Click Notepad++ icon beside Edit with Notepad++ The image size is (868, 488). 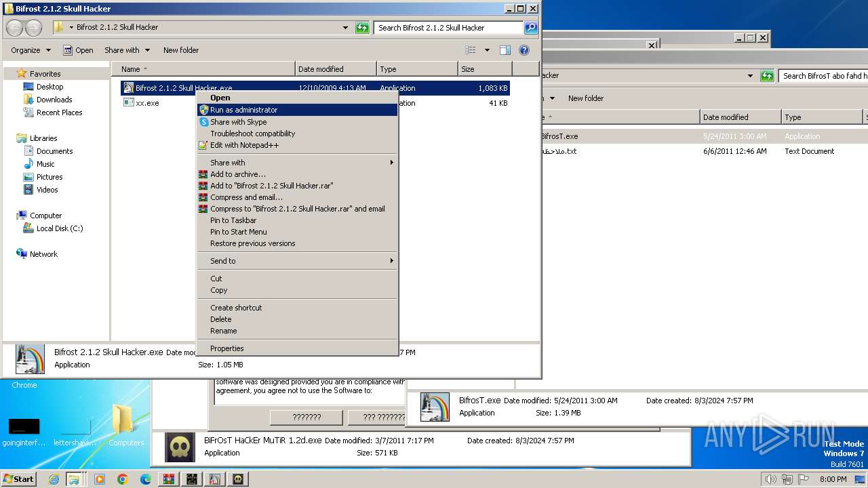pyautogui.click(x=202, y=145)
